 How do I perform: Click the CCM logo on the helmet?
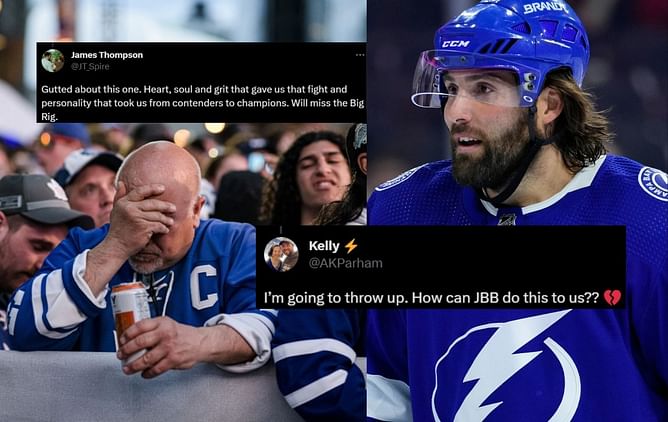click(x=455, y=44)
